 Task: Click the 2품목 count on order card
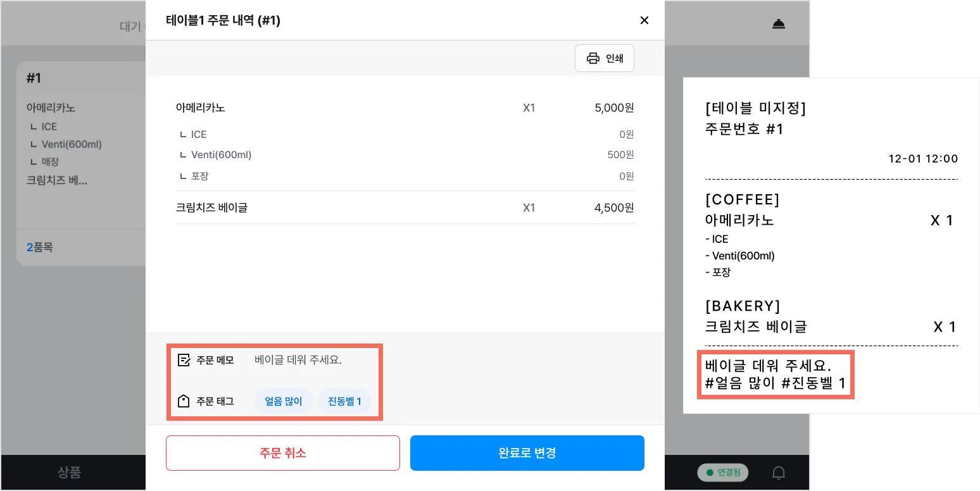point(40,247)
